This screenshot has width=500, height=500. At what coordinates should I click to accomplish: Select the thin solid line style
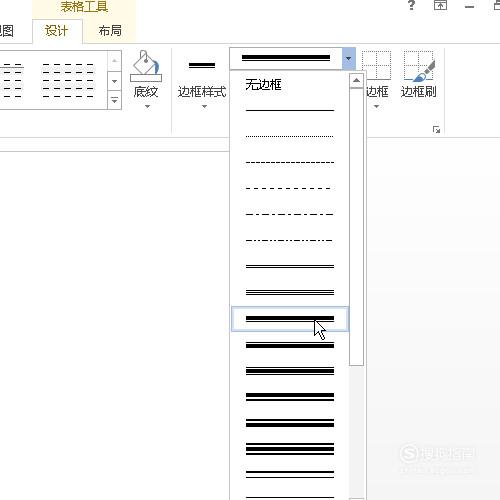(x=290, y=110)
